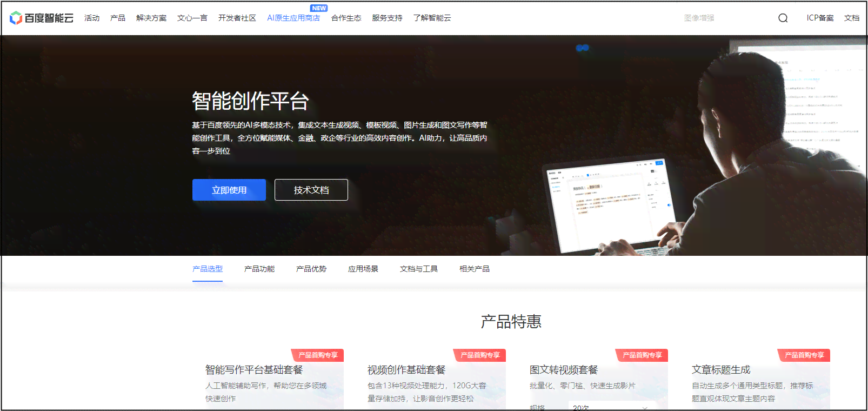Switch to the 产品优势 tab
This screenshot has height=411, width=868.
(311, 269)
